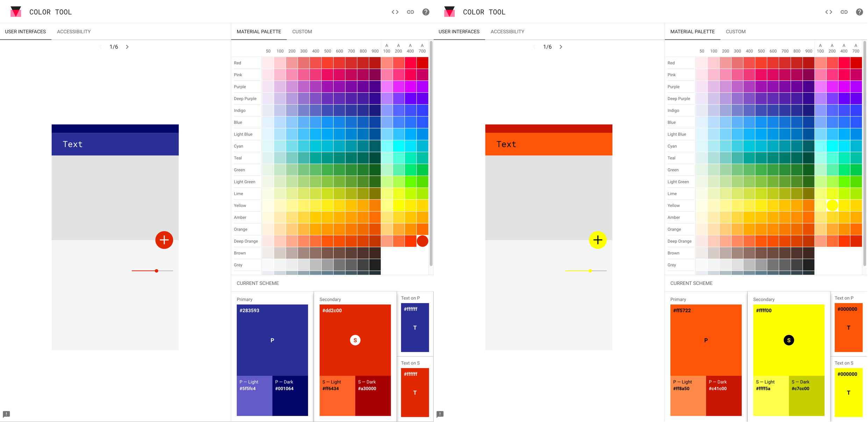The height and width of the screenshot is (422, 868).
Task: Select the Primary #283593 swatch
Action: (x=272, y=340)
